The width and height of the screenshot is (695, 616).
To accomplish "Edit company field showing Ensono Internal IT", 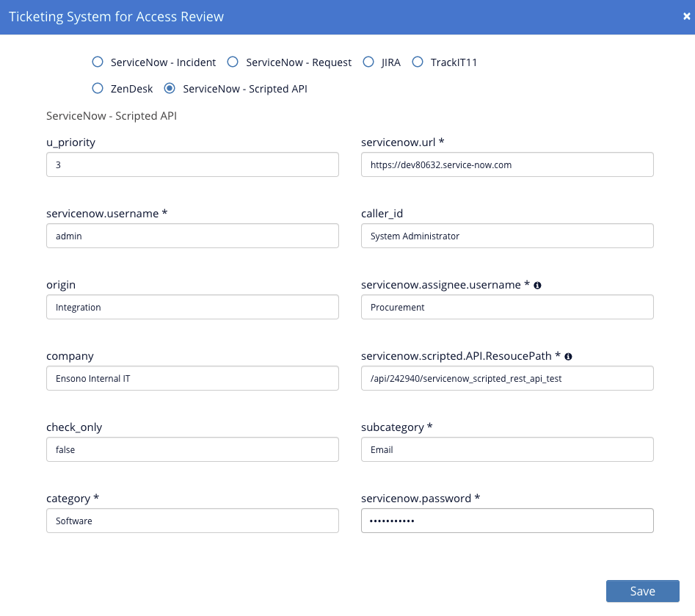I will coord(192,378).
